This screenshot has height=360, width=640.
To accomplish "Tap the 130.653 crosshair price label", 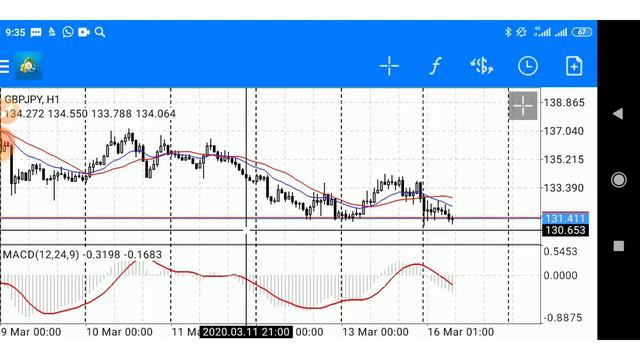I will pyautogui.click(x=565, y=230).
